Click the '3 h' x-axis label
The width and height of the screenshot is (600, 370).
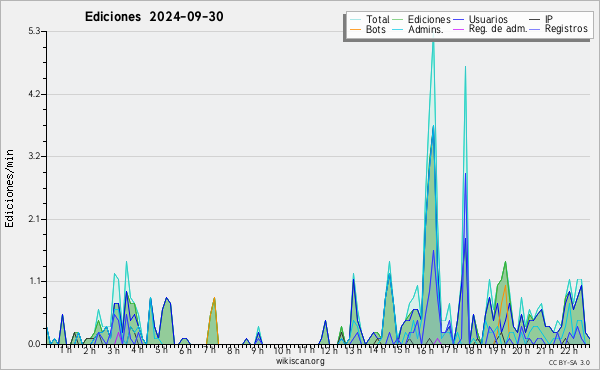113,351
